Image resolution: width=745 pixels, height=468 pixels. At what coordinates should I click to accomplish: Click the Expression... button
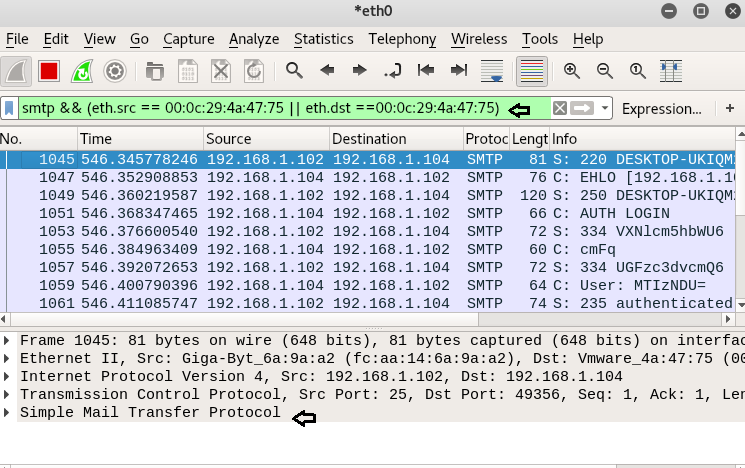tap(661, 109)
